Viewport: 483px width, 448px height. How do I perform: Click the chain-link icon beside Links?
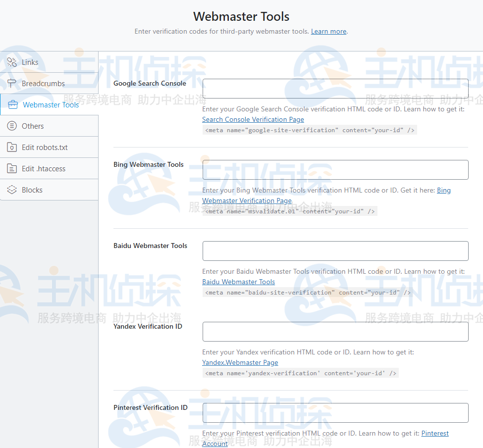(x=12, y=62)
